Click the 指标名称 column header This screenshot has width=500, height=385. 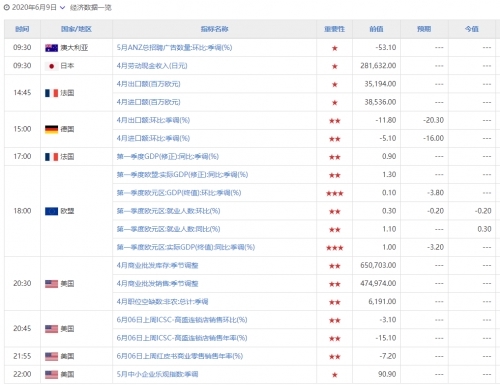214,29
